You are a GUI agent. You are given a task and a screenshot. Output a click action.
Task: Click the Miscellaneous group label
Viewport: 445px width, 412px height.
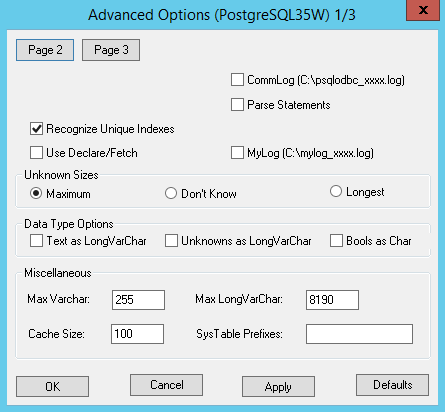(58, 273)
